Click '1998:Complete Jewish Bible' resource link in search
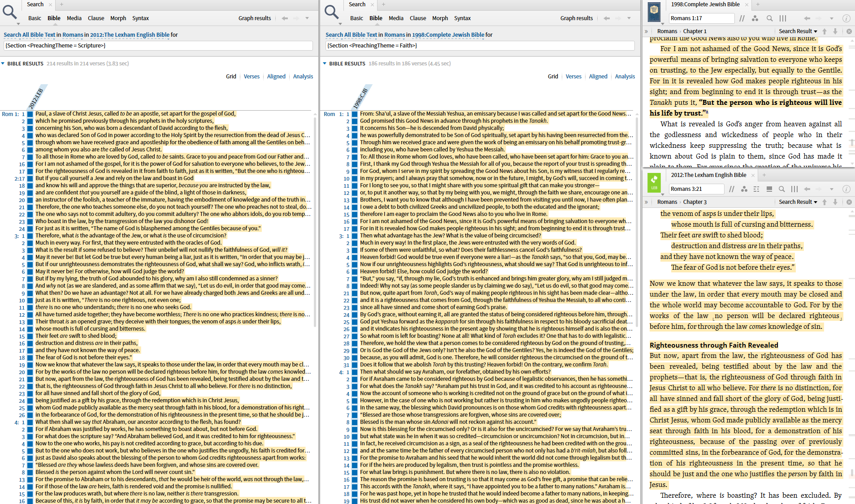Screen dimensions: 855x504 pyautogui.click(x=448, y=35)
